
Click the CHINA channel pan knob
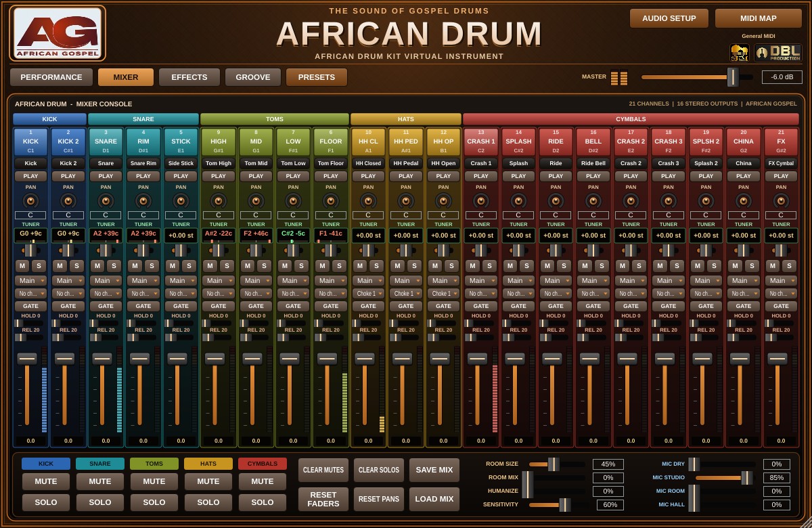pyautogui.click(x=744, y=201)
